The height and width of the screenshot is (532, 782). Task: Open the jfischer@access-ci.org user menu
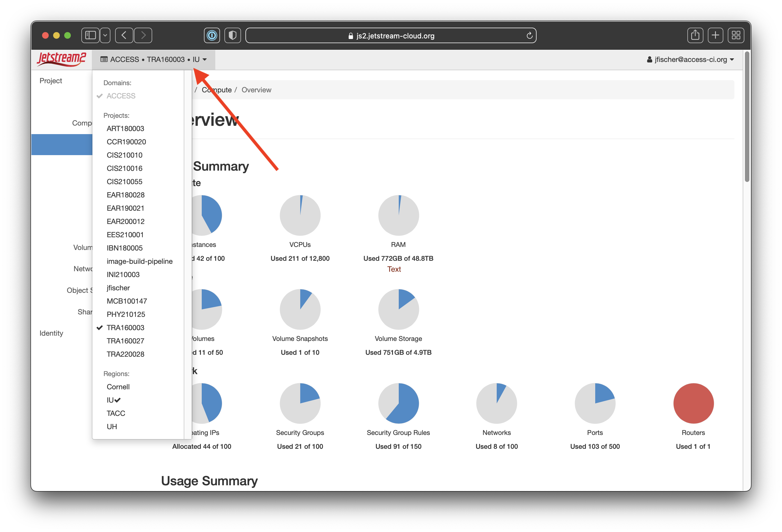coord(690,59)
